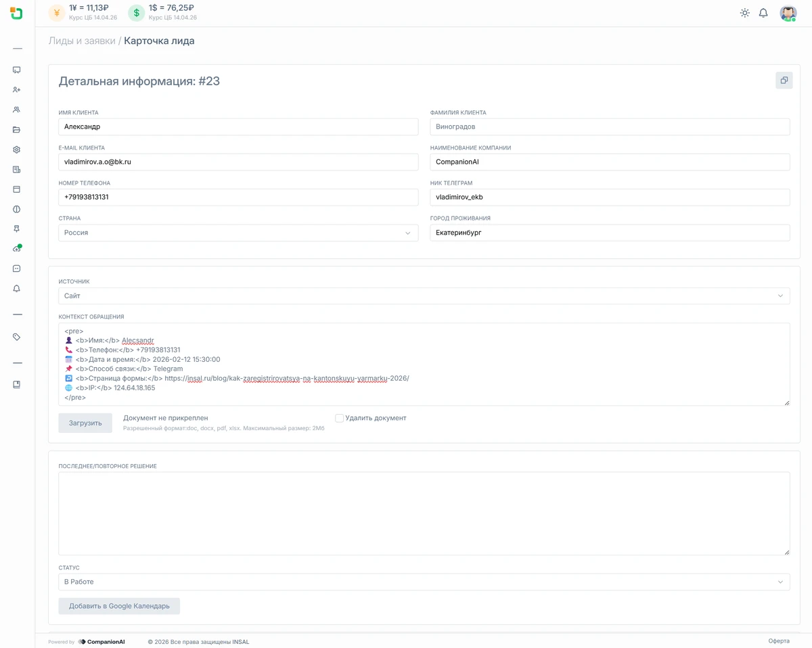The height and width of the screenshot is (648, 812).
Task: Expand the 'Страна' dropdown showing Россия
Action: click(x=238, y=233)
